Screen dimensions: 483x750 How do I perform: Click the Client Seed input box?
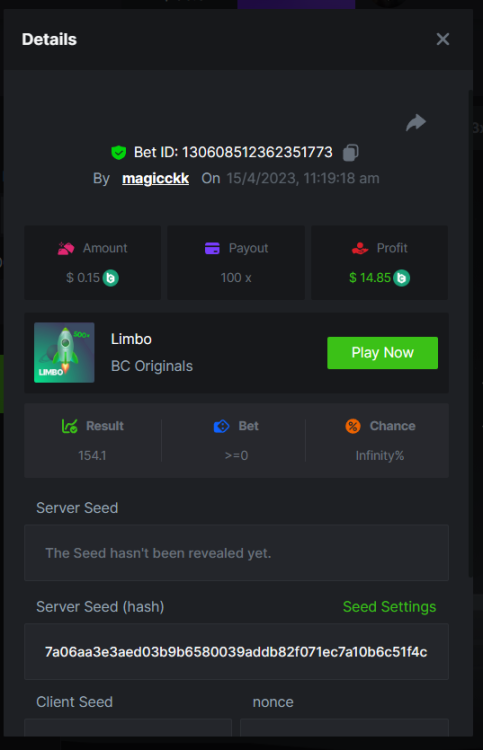pos(128,728)
